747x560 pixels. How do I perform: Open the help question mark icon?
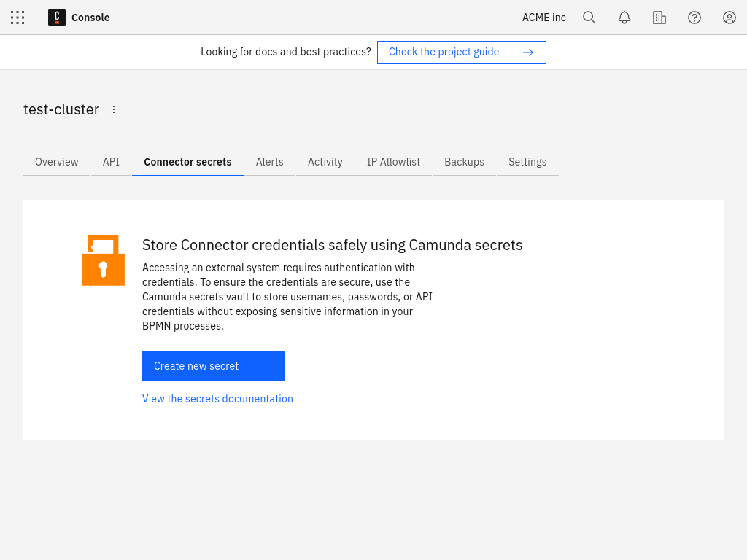tap(694, 17)
